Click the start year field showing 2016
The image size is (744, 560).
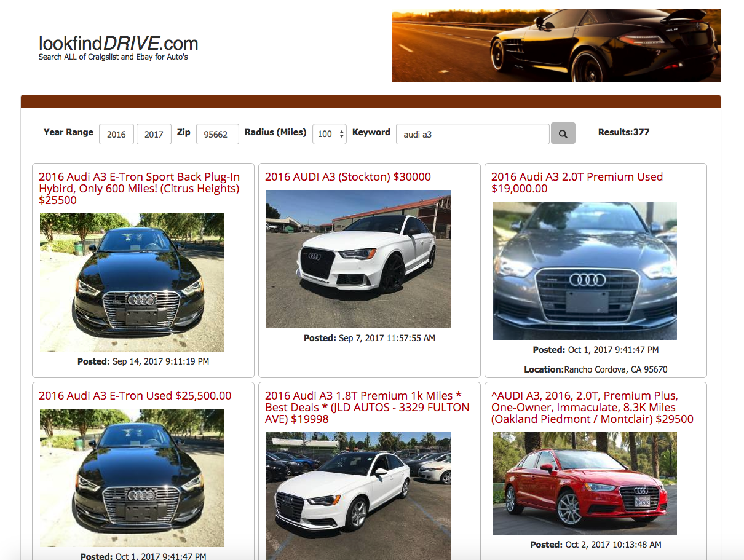tap(116, 134)
